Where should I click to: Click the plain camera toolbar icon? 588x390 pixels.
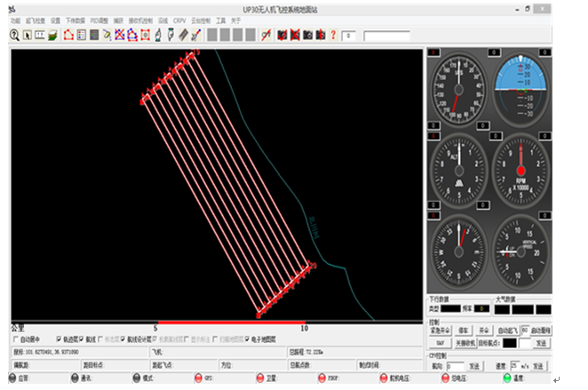(307, 36)
